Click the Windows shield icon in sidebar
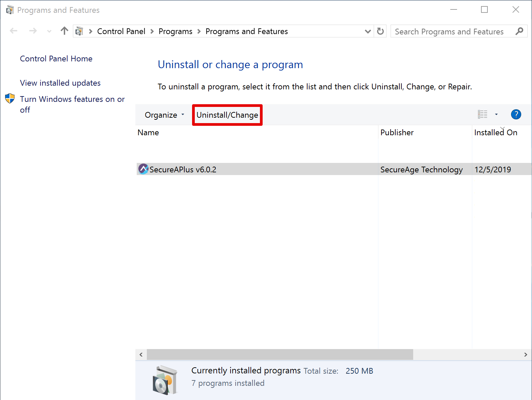This screenshot has height=400, width=532. click(10, 98)
